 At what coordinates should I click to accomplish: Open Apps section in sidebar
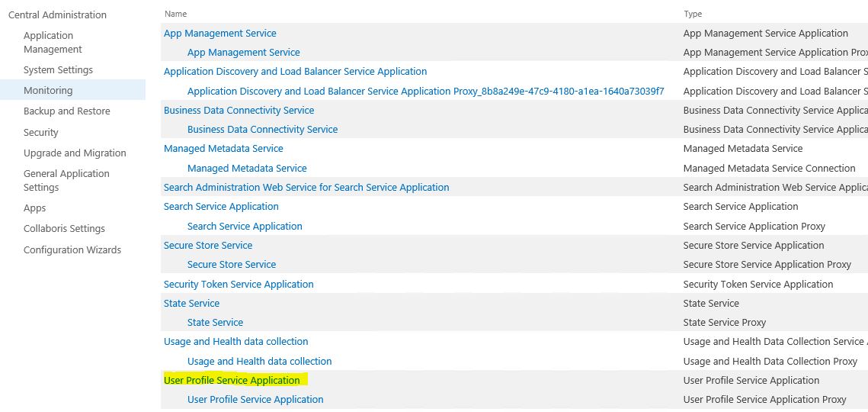[35, 208]
